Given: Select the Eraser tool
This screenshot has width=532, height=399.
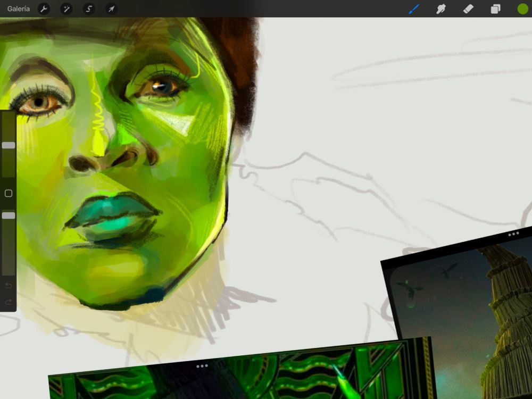Looking at the screenshot, I should tap(468, 9).
